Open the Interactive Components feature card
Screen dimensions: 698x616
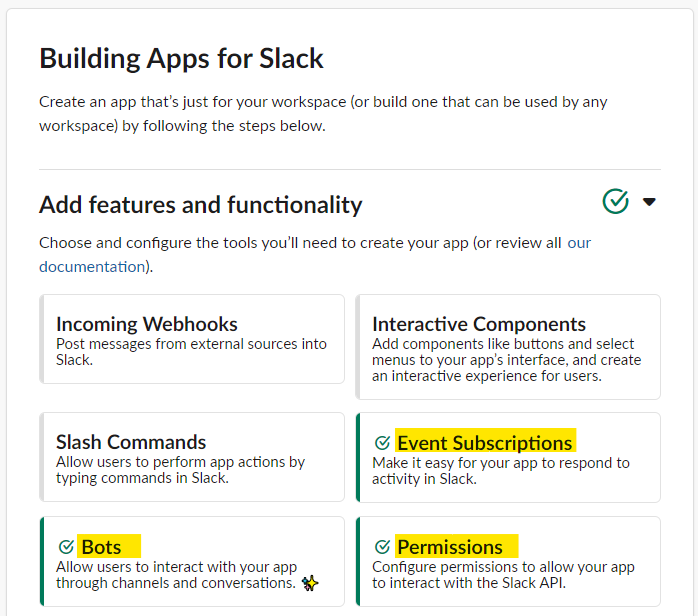[x=508, y=347]
